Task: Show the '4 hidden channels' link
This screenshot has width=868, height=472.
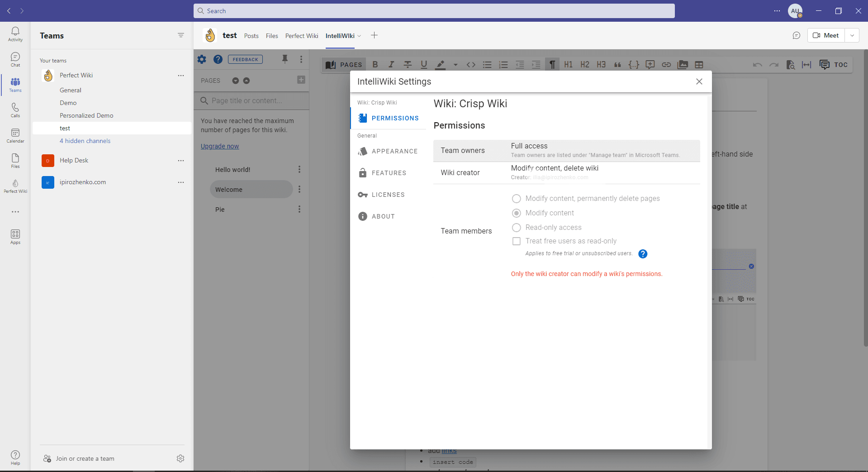Action: point(85,141)
